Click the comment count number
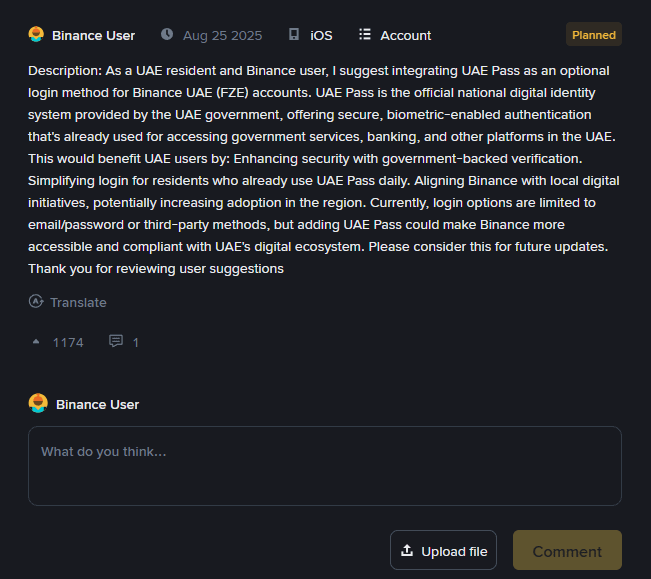This screenshot has height=579, width=651. tap(136, 342)
